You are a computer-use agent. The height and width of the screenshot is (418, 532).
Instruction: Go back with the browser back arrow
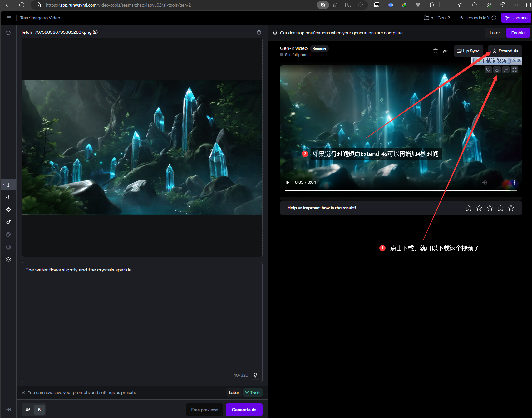coord(8,5)
